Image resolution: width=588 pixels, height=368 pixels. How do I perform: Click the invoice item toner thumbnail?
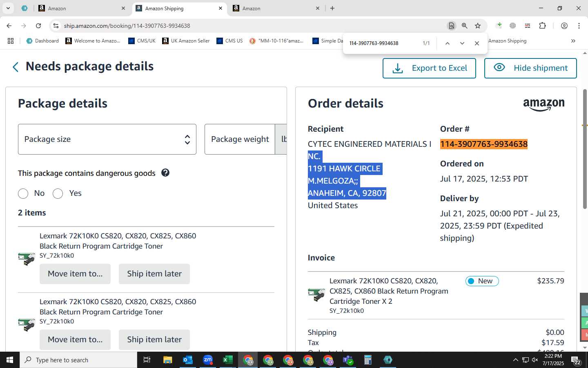pos(316,294)
